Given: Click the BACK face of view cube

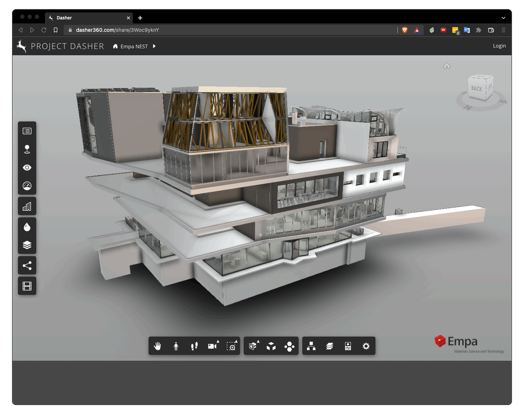Looking at the screenshot, I should coord(476,89).
